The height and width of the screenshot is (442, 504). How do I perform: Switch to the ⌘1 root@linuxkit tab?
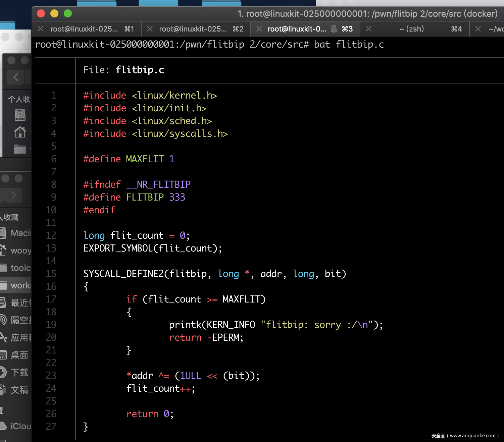pos(84,29)
